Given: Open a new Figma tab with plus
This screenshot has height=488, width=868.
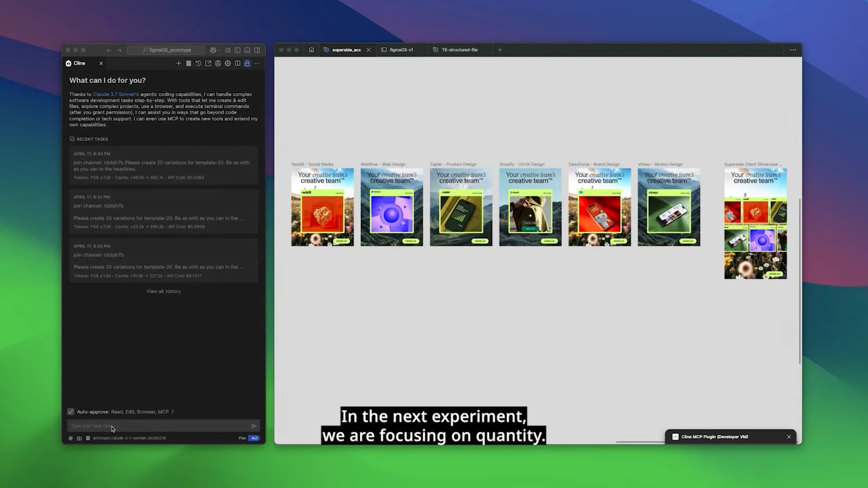Looking at the screenshot, I should [x=500, y=50].
